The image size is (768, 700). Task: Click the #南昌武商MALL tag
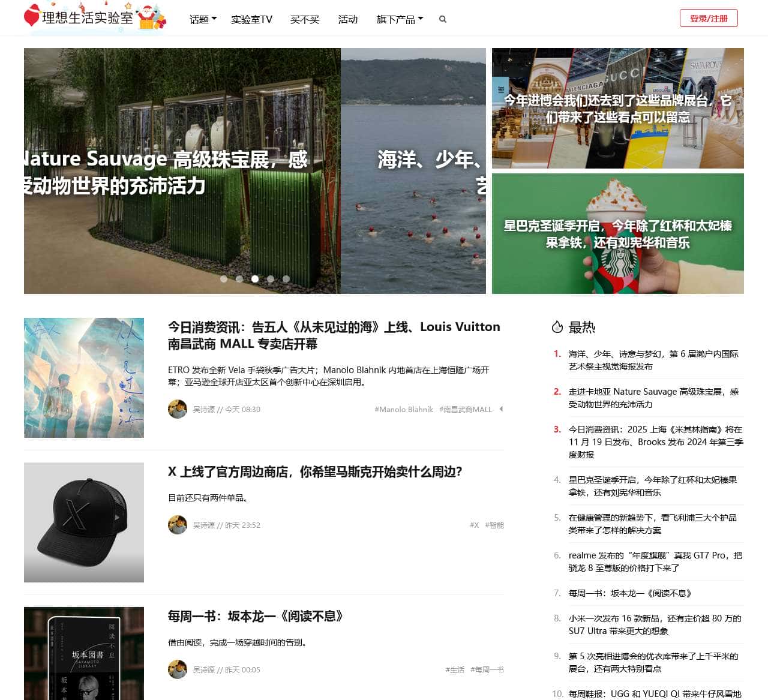point(466,410)
